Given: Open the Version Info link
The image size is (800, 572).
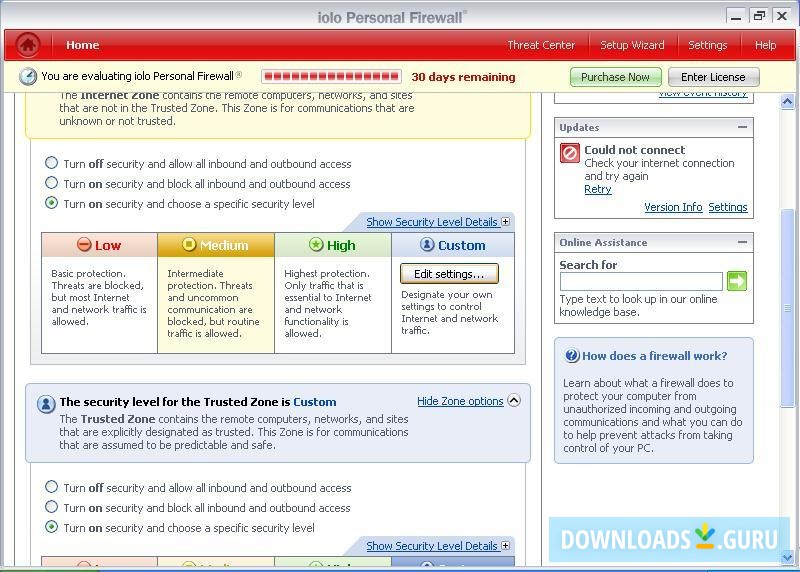Looking at the screenshot, I should (673, 207).
